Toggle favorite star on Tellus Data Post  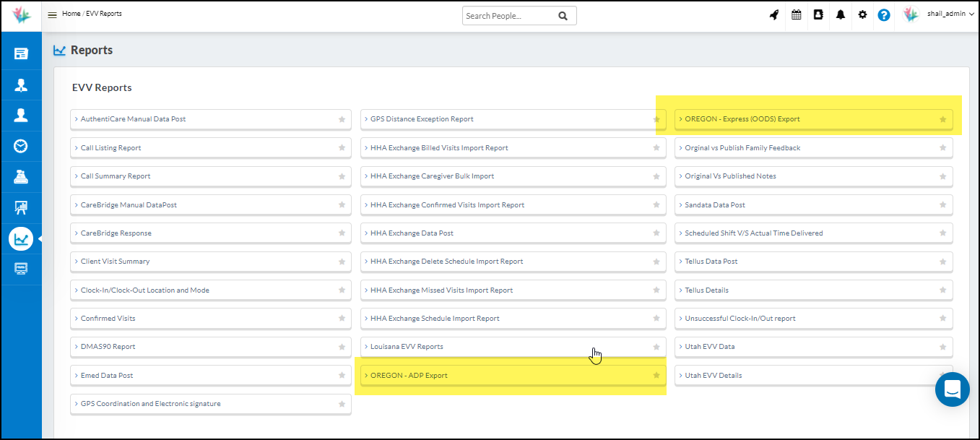tap(942, 262)
